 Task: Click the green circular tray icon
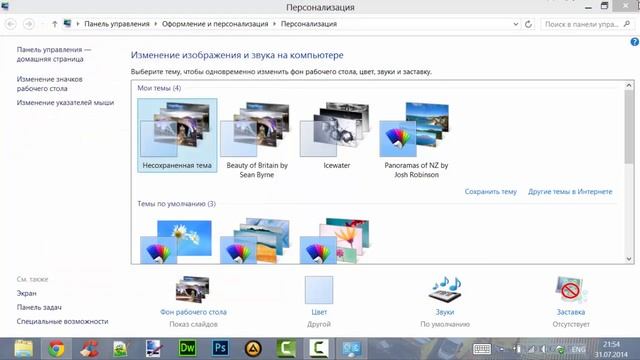pos(561,349)
